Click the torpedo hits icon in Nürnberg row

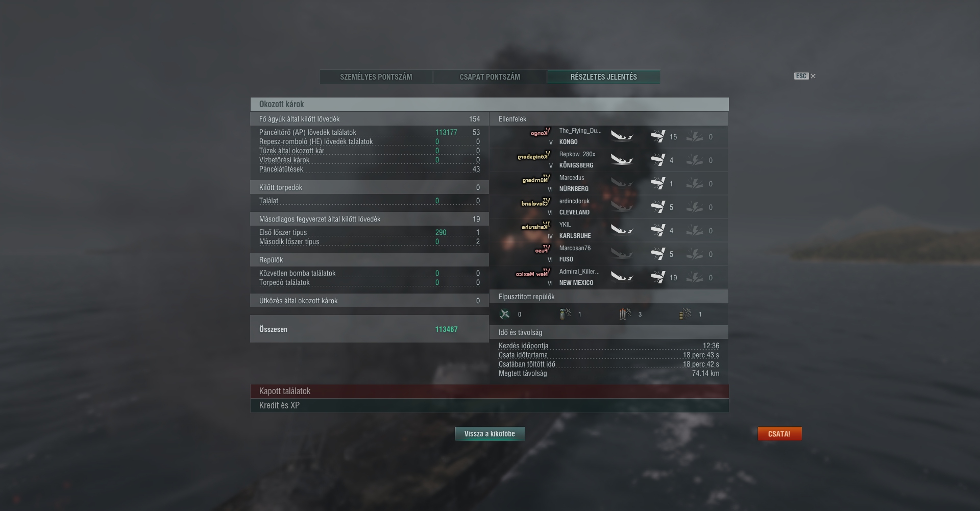coord(694,183)
